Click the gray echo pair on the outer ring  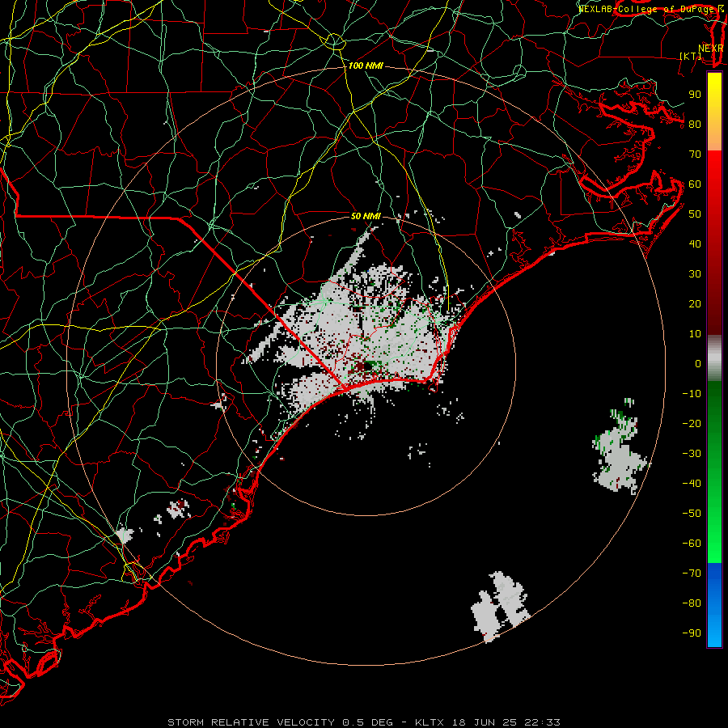(x=501, y=606)
